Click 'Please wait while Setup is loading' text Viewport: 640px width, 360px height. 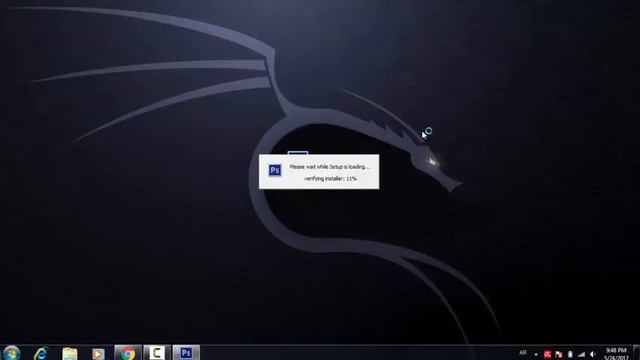tap(330, 167)
